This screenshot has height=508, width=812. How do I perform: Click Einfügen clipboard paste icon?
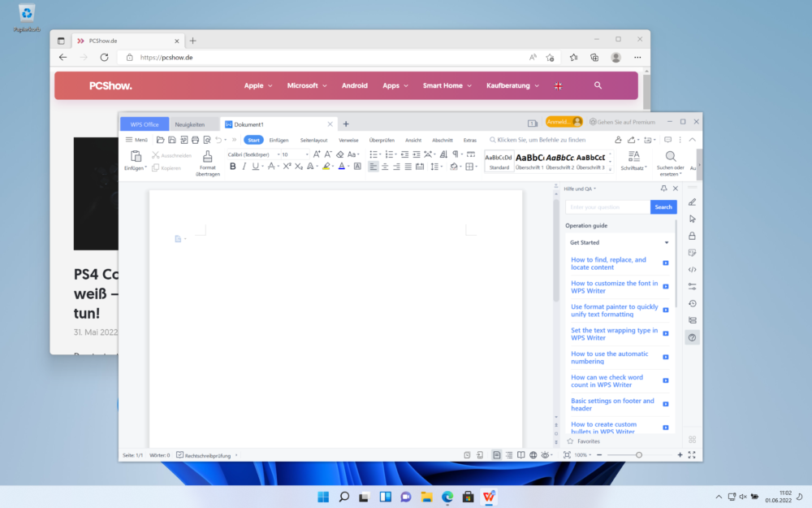pyautogui.click(x=136, y=157)
